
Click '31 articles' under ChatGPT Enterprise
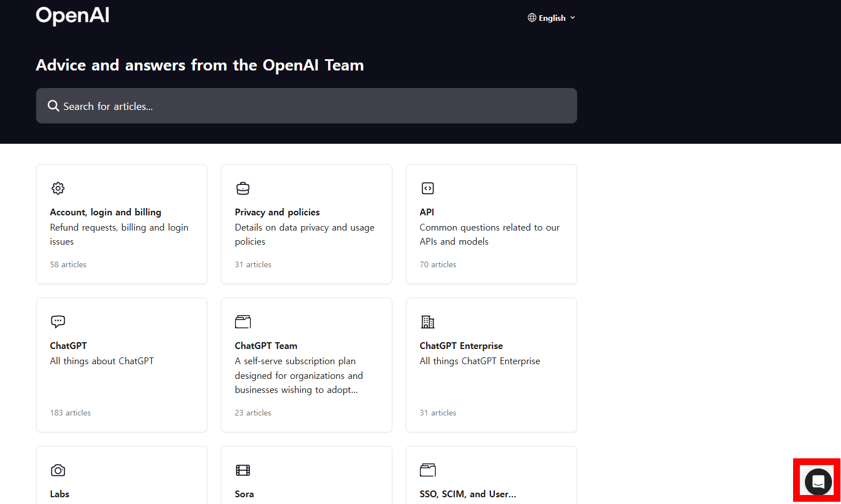click(x=438, y=413)
